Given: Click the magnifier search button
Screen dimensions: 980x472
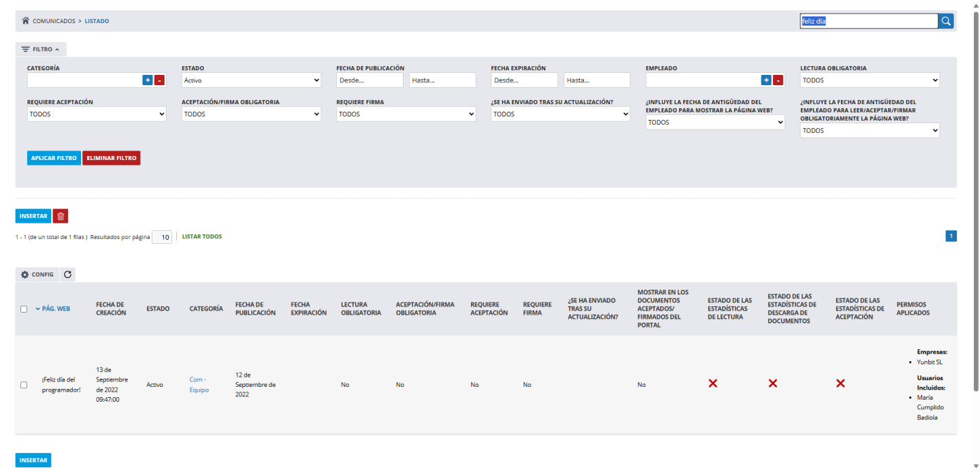Looking at the screenshot, I should (x=946, y=21).
